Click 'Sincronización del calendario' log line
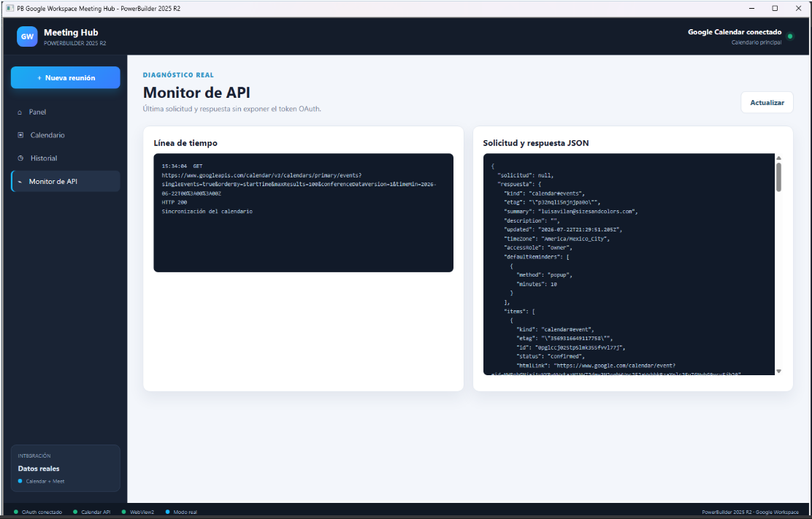 (x=207, y=212)
